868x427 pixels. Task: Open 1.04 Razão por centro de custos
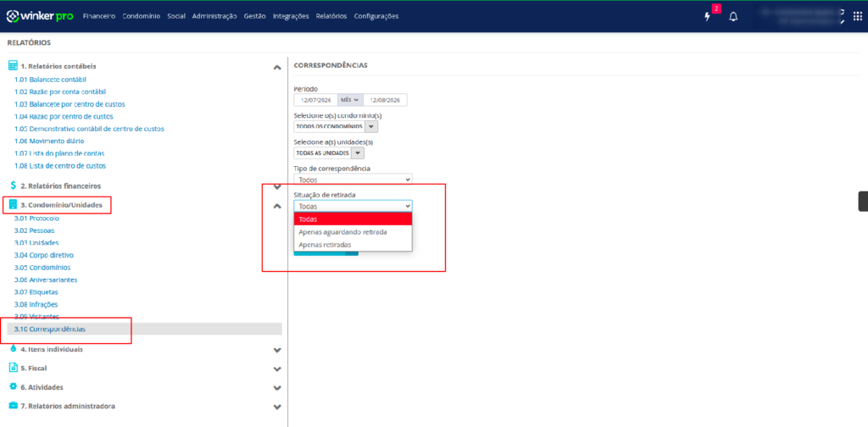pyautogui.click(x=64, y=116)
